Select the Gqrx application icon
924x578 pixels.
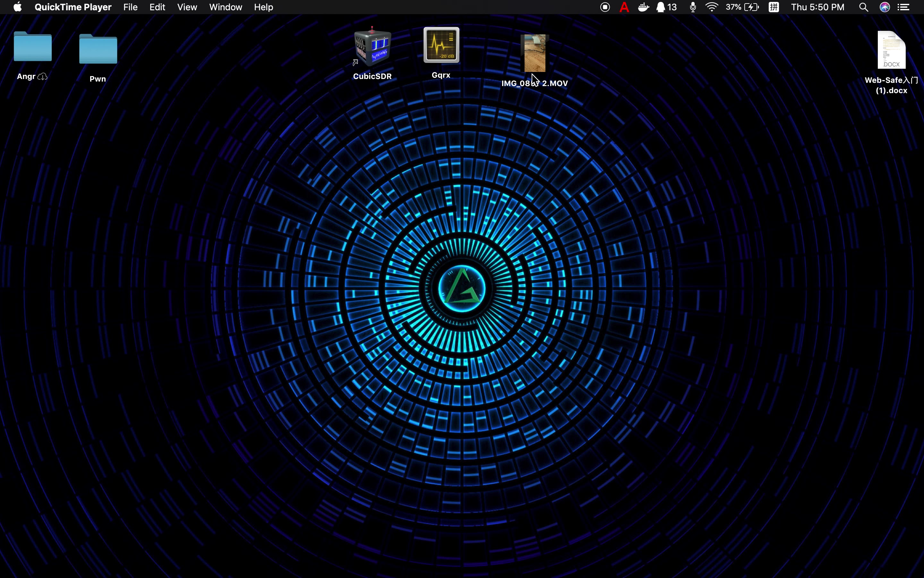(441, 45)
